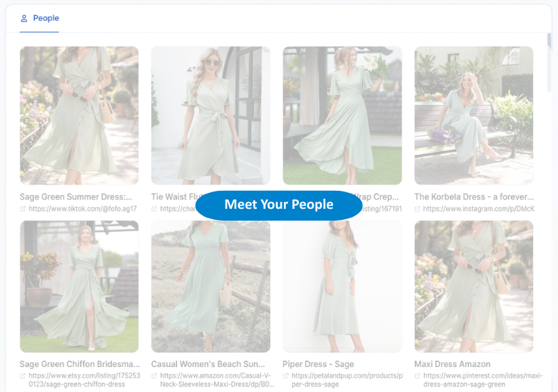
Task: Click the vertical scrollbar on the right
Action: pos(549,42)
